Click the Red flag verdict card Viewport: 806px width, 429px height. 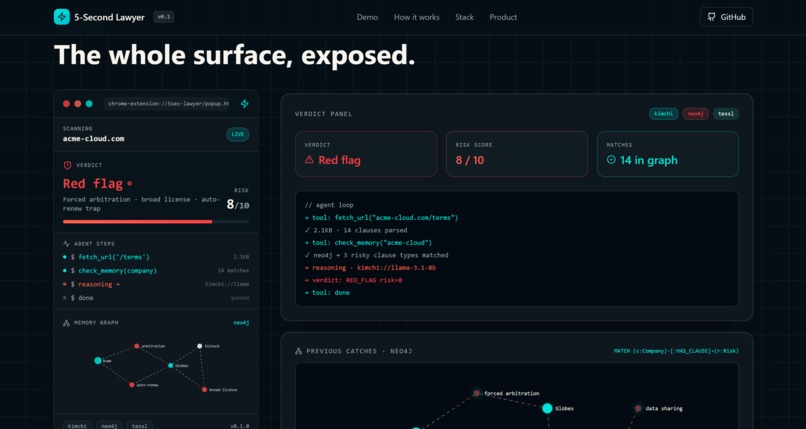click(x=366, y=154)
